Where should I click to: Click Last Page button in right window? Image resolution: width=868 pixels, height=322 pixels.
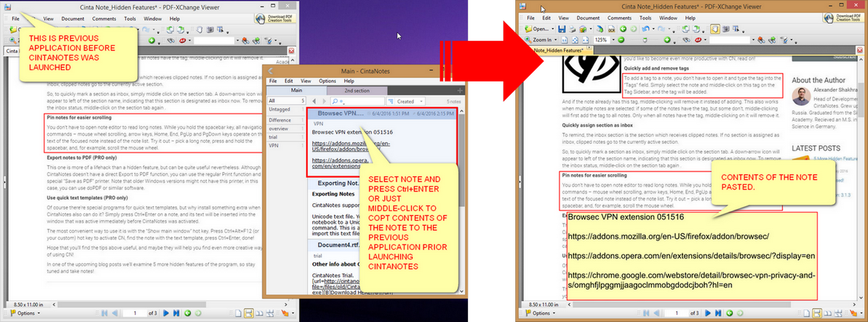718,313
